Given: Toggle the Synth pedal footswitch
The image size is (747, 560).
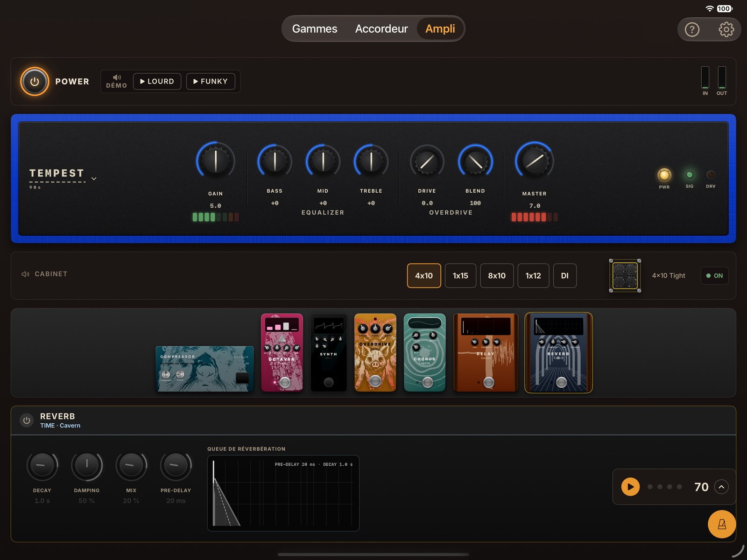Looking at the screenshot, I should [x=329, y=382].
